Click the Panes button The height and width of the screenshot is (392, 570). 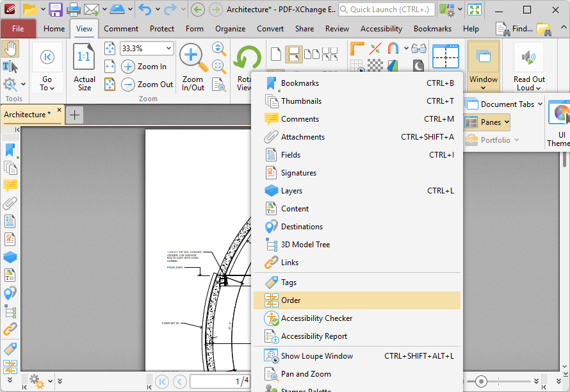click(x=487, y=122)
